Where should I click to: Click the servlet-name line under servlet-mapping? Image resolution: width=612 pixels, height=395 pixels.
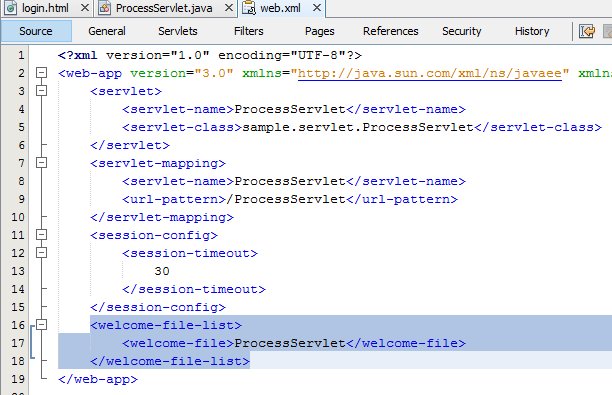[x=294, y=181]
